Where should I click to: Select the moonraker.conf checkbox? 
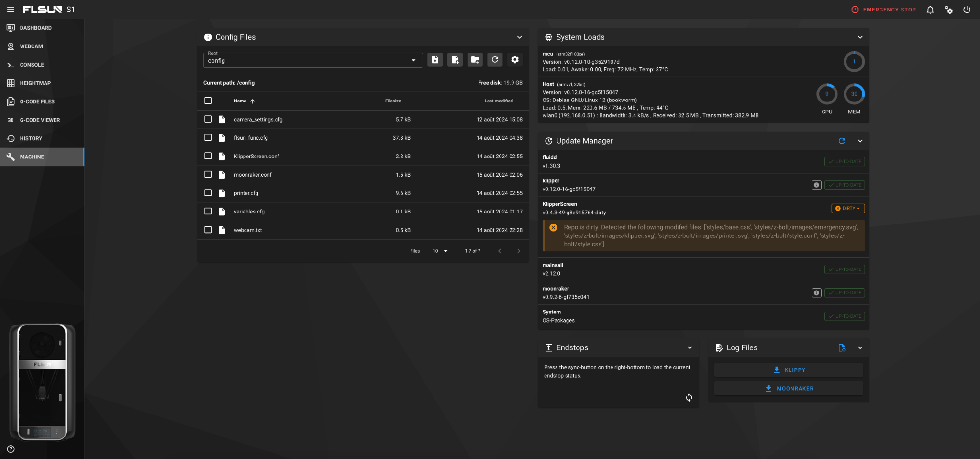208,175
